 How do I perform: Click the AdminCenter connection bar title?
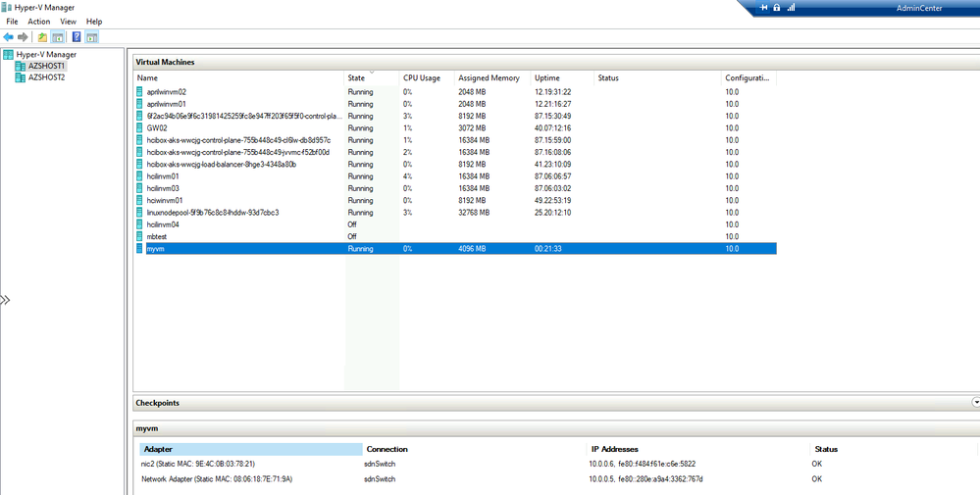click(x=919, y=8)
